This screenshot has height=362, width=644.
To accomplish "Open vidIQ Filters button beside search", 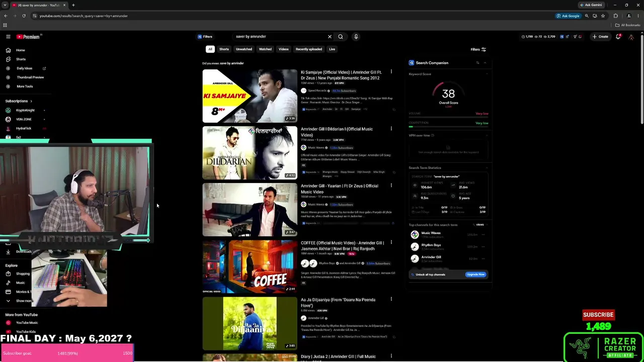I will (205, 37).
